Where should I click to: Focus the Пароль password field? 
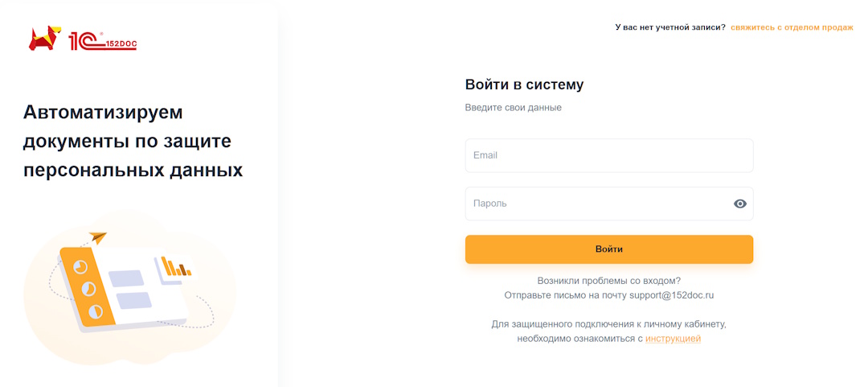coord(595,204)
